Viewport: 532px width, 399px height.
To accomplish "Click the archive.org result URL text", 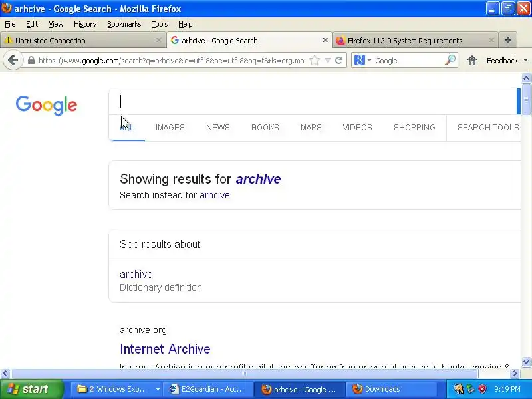I will [x=143, y=330].
